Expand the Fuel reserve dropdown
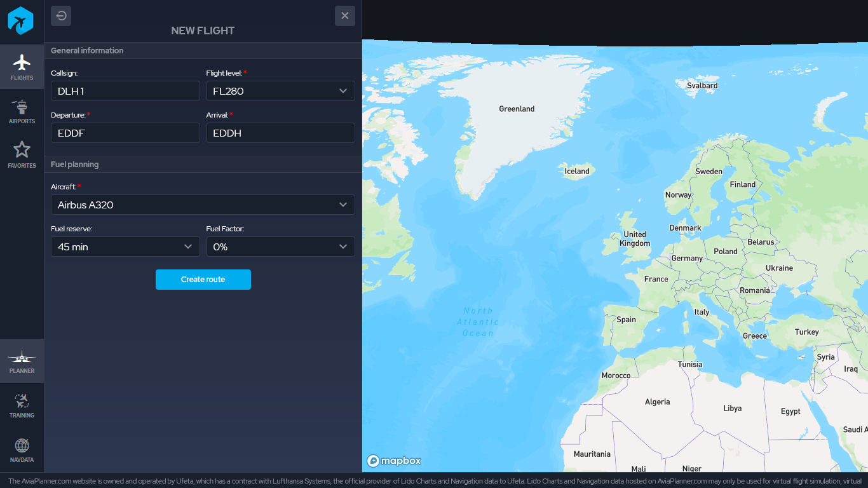This screenshot has height=488, width=868. (125, 247)
